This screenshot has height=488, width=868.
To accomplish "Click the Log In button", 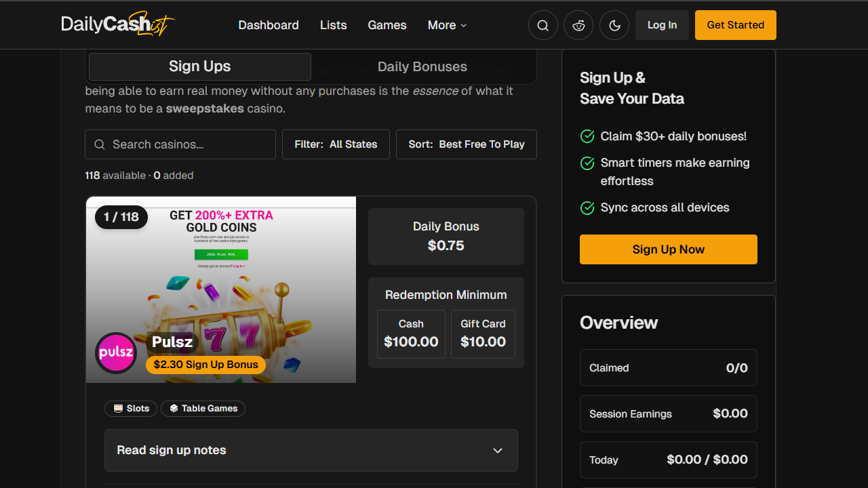I will tap(662, 25).
